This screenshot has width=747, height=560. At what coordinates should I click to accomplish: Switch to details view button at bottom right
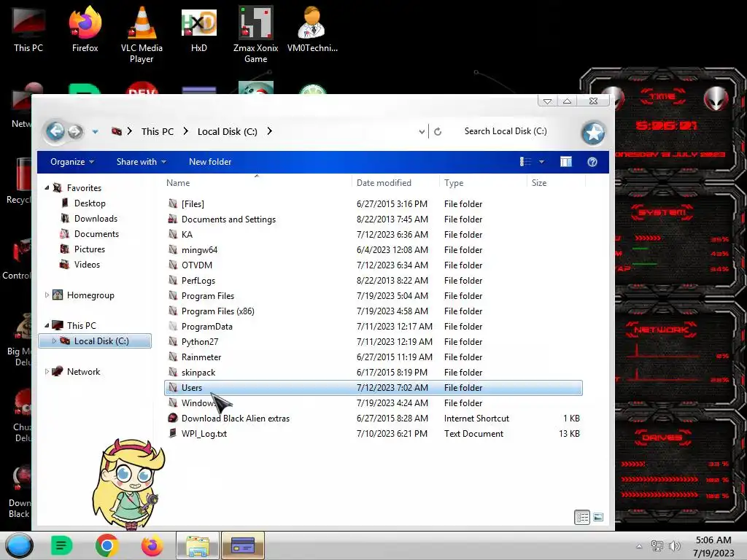[x=582, y=517]
